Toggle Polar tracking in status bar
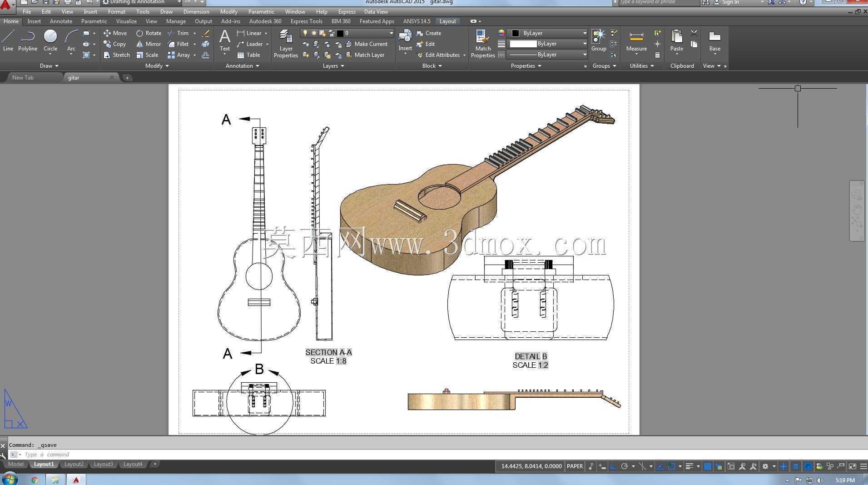Screen dimensions: 868x485 click(x=625, y=466)
